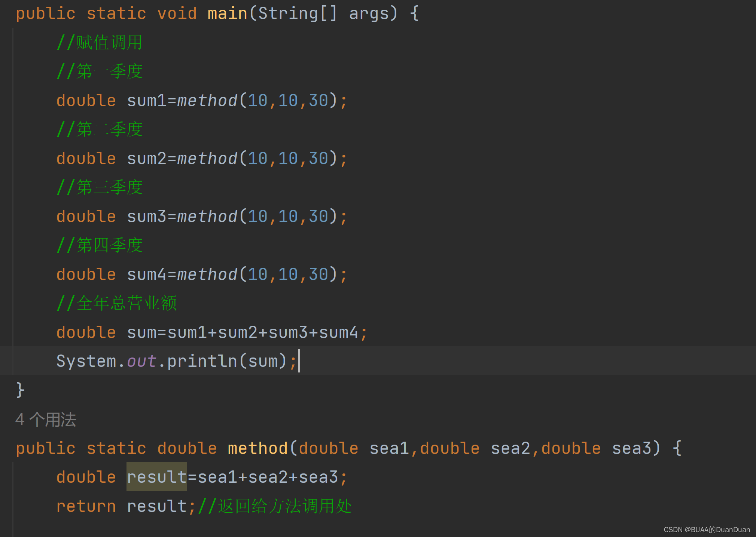Click the 全年总营业额 comment
The height and width of the screenshot is (537, 756).
(117, 303)
